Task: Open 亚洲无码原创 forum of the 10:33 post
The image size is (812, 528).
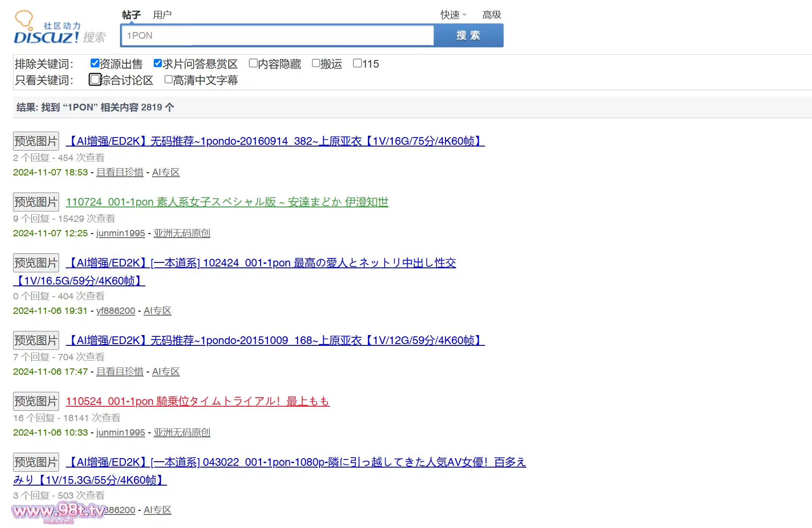Action: [182, 432]
